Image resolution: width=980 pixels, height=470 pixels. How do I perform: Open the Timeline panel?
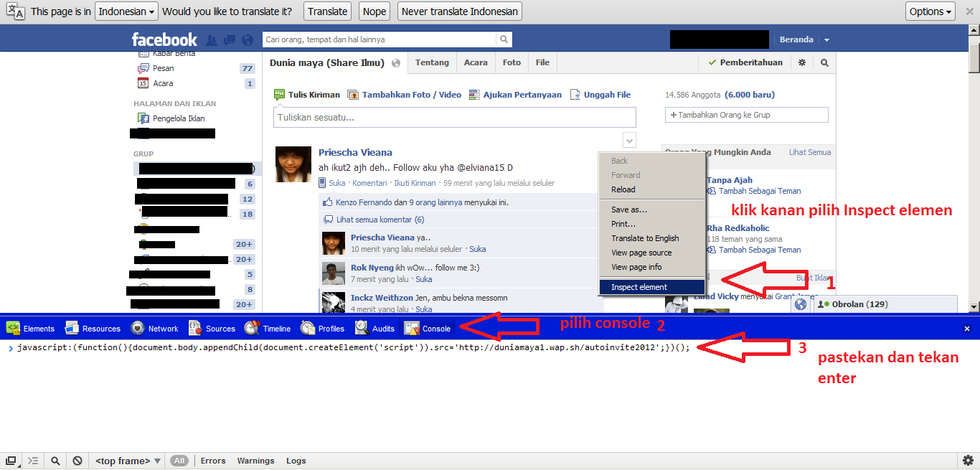[268, 329]
